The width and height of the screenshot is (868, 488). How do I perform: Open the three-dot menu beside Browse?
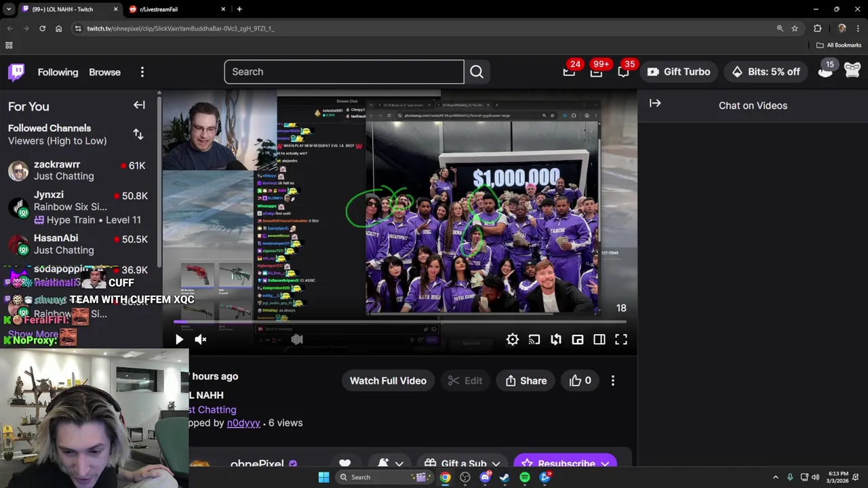click(142, 72)
